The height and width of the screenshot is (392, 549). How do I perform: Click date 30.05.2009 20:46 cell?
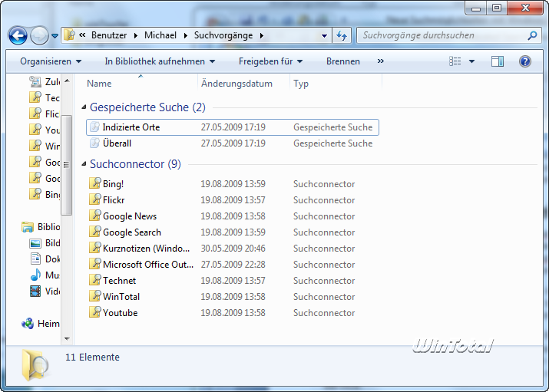[233, 249]
